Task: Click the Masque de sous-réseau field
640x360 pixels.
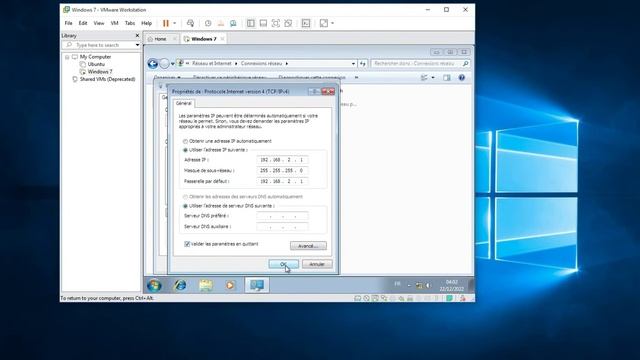Action: [x=282, y=171]
